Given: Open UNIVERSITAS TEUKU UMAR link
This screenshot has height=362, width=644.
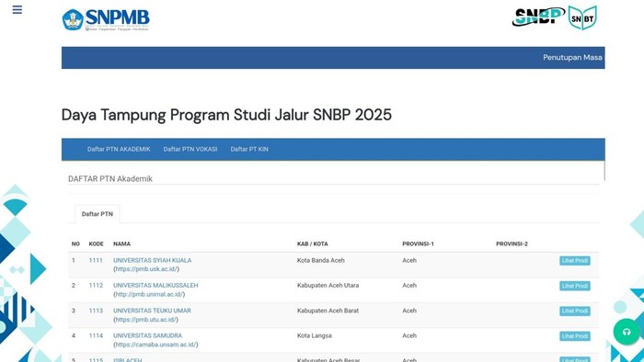Looking at the screenshot, I should coord(152,311).
